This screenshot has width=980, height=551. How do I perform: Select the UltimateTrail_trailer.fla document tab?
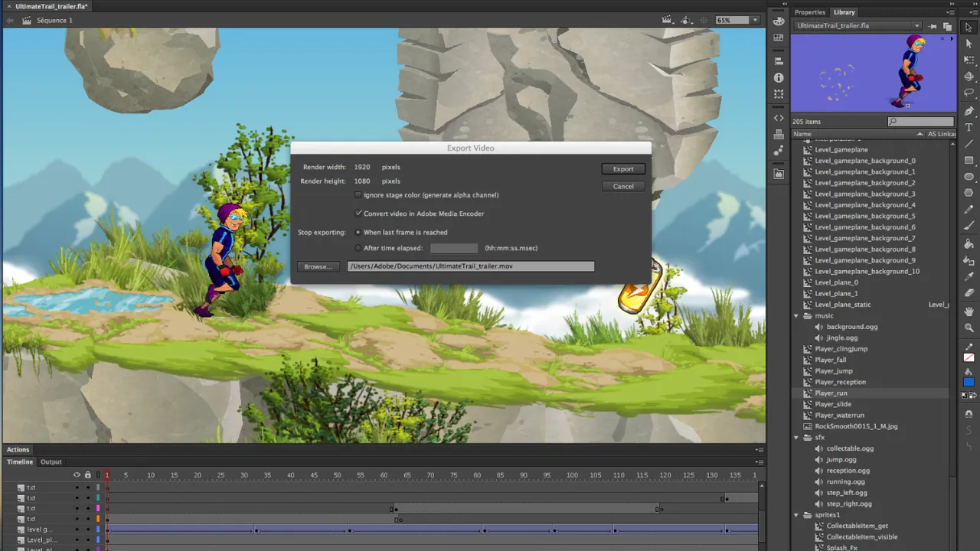coord(47,6)
